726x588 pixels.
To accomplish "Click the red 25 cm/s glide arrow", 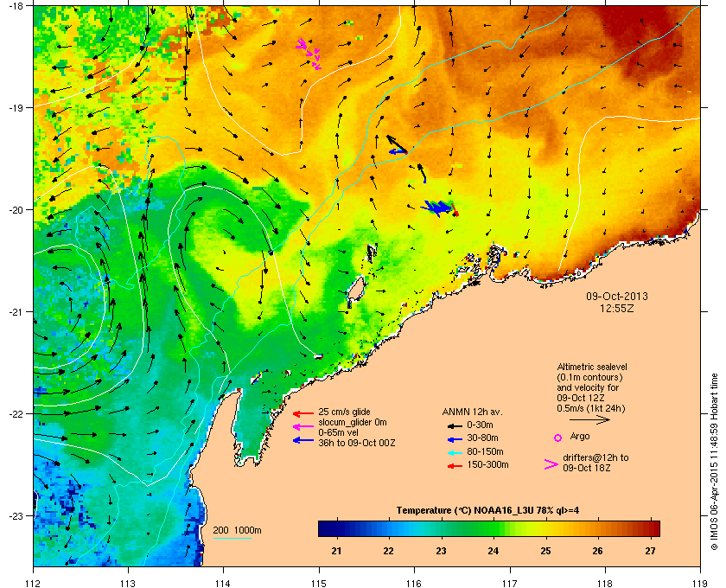I will pos(303,413).
